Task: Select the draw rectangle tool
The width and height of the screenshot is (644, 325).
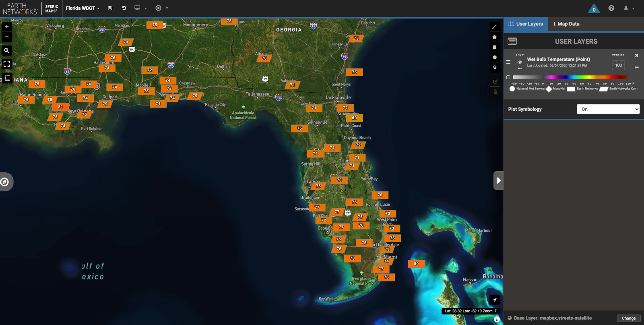Action: pos(495,47)
